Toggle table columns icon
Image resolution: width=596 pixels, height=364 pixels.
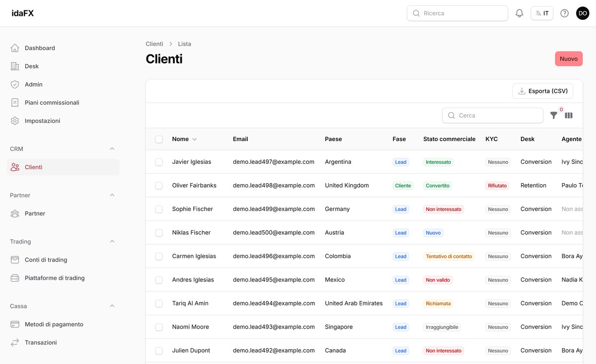point(569,115)
